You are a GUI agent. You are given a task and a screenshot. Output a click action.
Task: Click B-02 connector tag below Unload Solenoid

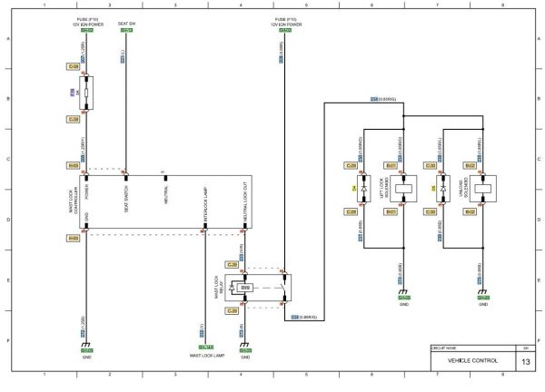click(470, 211)
